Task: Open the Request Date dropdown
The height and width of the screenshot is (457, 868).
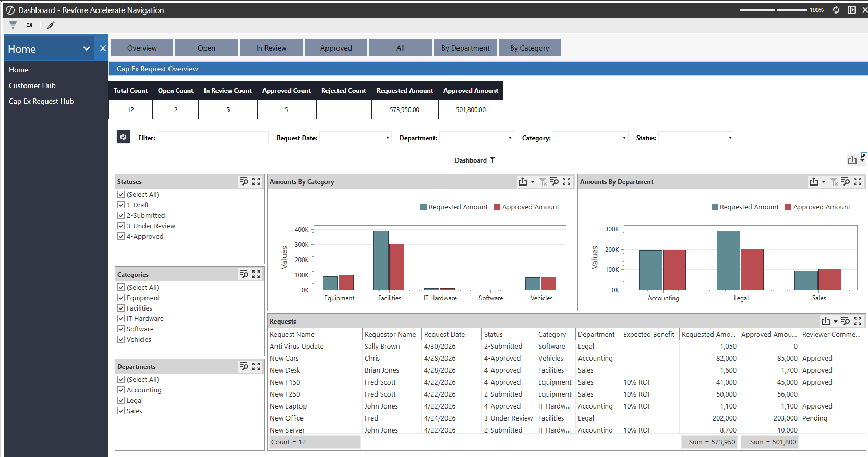Action: pos(355,138)
